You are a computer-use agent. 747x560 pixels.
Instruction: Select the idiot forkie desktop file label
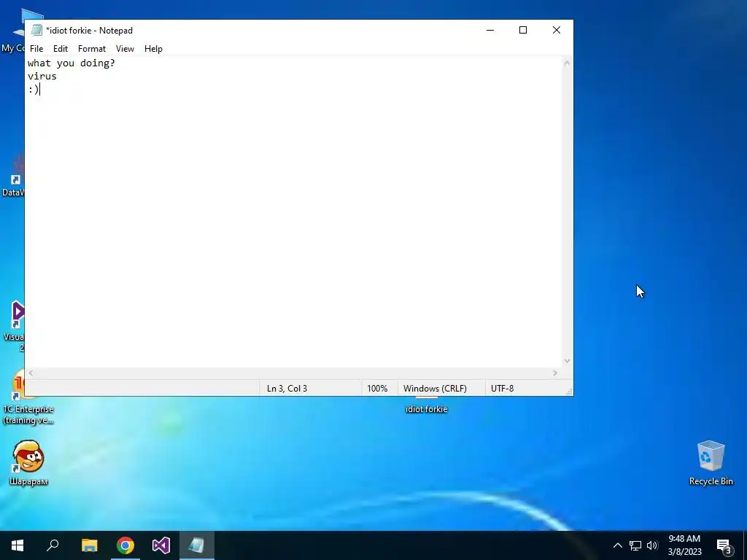pos(426,409)
